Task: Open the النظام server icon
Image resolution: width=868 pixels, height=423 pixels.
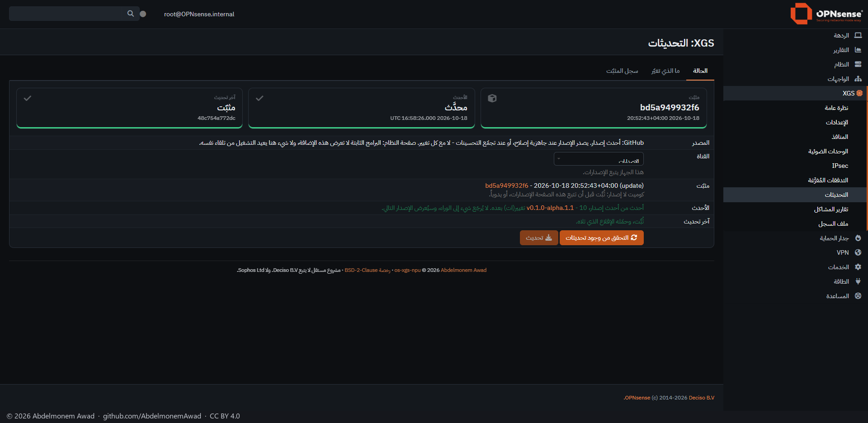Action: click(x=858, y=64)
